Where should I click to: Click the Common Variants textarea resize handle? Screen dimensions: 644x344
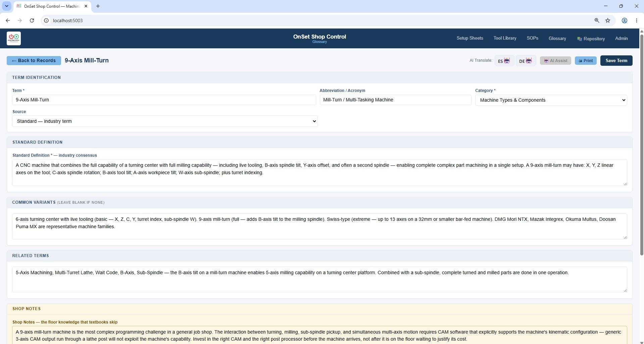[625, 237]
